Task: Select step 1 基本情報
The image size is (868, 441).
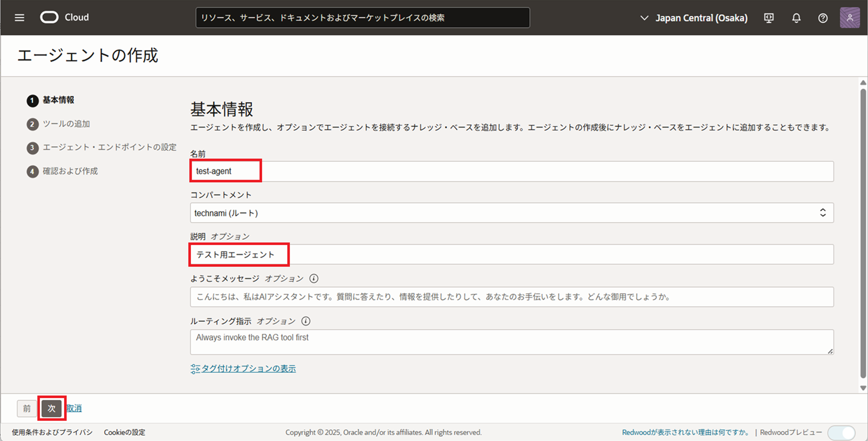Action: point(50,100)
